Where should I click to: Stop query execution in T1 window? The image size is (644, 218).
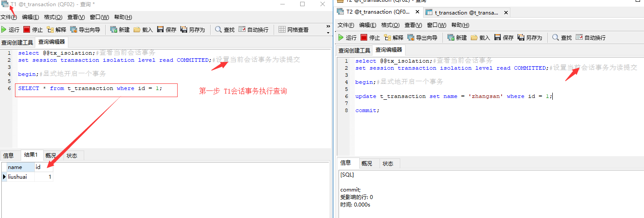pyautogui.click(x=33, y=30)
